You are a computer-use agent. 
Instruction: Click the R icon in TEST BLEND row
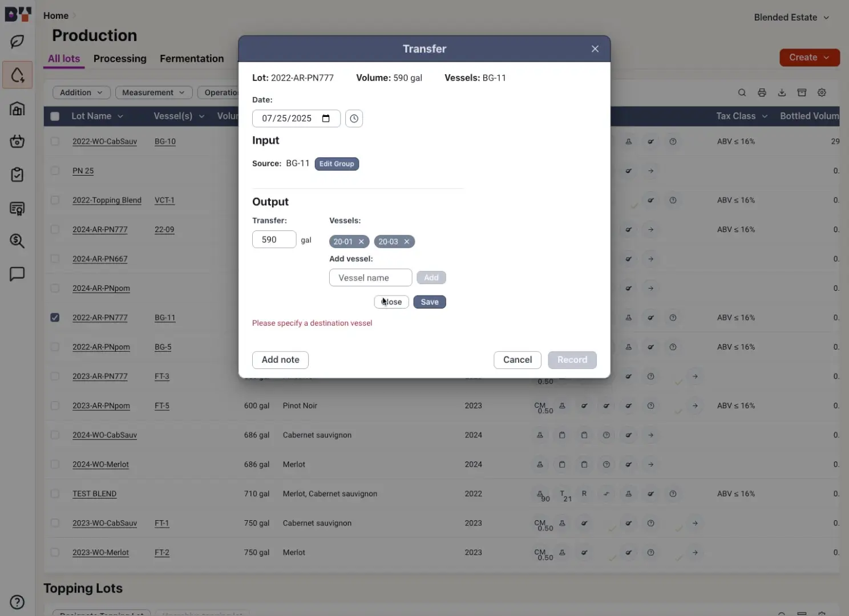click(584, 493)
